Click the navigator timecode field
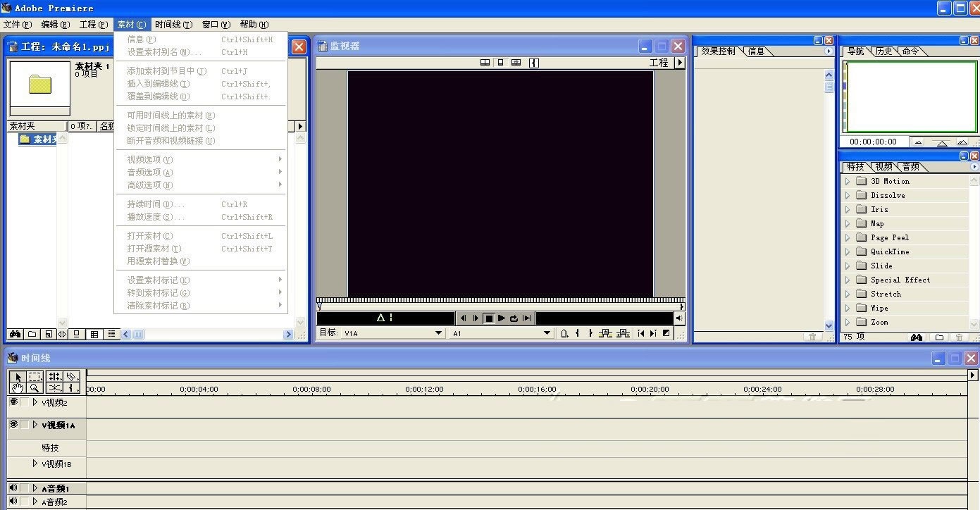980x510 pixels. [x=873, y=142]
